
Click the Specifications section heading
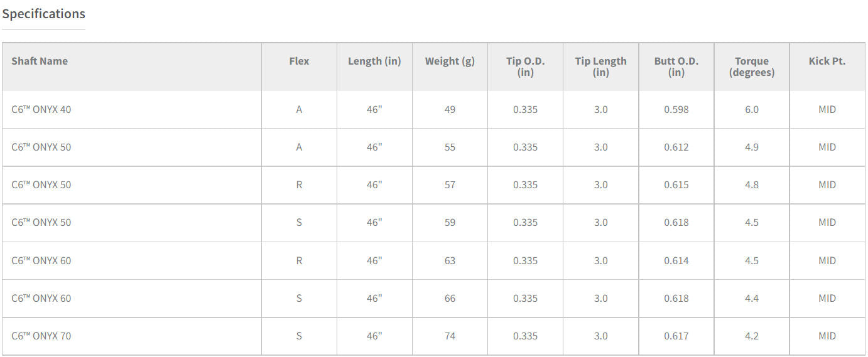44,14
